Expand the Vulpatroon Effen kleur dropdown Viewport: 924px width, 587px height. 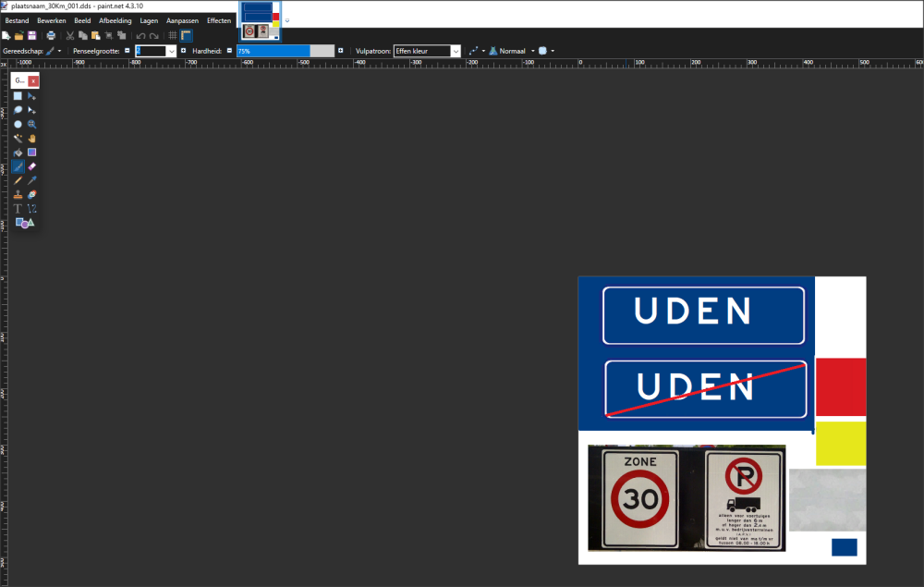click(455, 51)
